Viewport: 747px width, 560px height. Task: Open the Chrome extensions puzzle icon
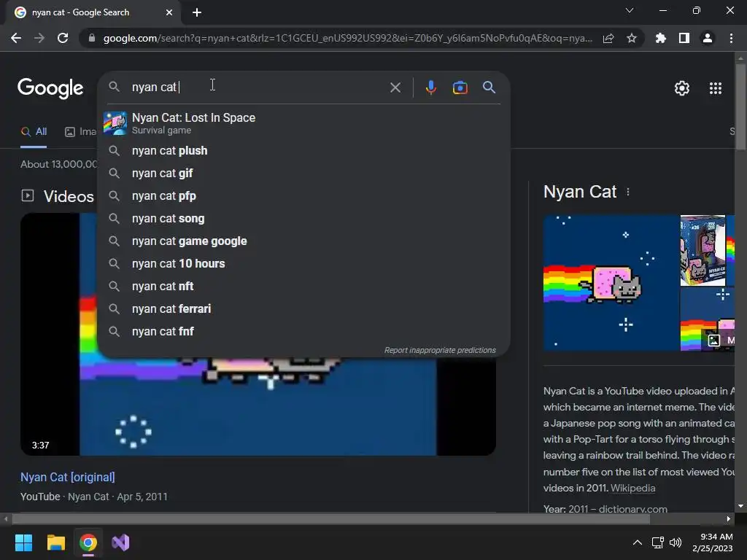pyautogui.click(x=661, y=38)
